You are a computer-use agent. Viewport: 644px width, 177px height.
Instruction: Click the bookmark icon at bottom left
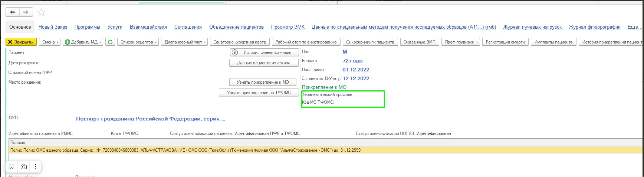click(x=11, y=167)
